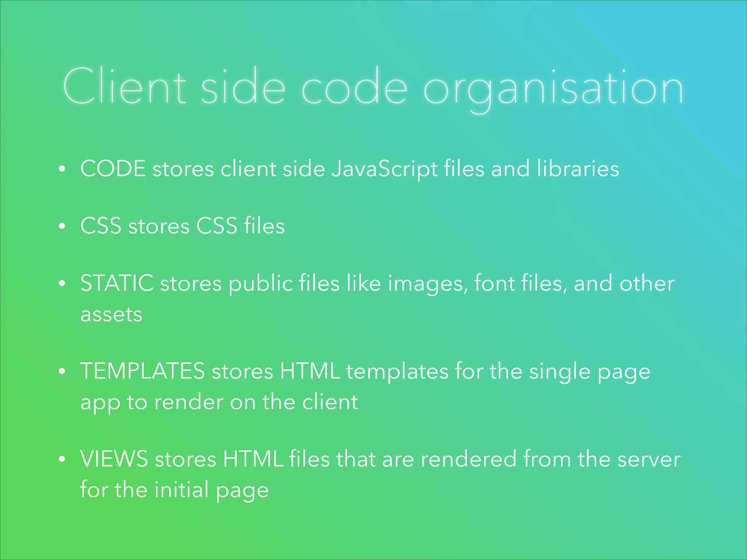Click the line 'app to render on the client'
Image resolution: width=747 pixels, height=560 pixels.
coord(219,402)
